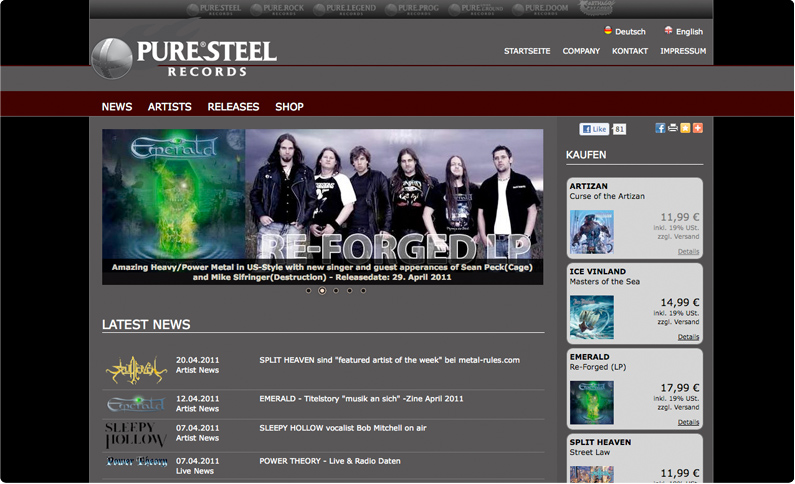Click the Power Theory band logo in news
Screen dimensions: 795x484
137,461
